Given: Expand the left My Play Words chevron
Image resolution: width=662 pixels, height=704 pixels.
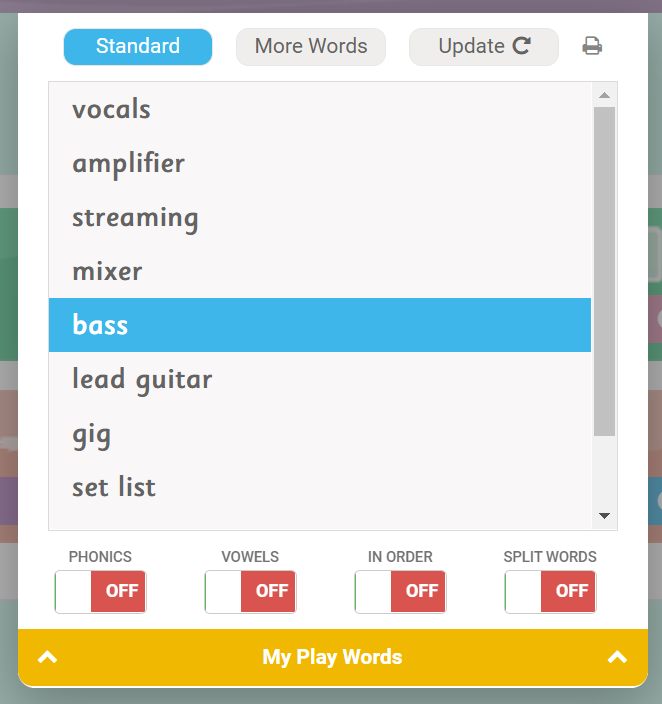Looking at the screenshot, I should 47,657.
